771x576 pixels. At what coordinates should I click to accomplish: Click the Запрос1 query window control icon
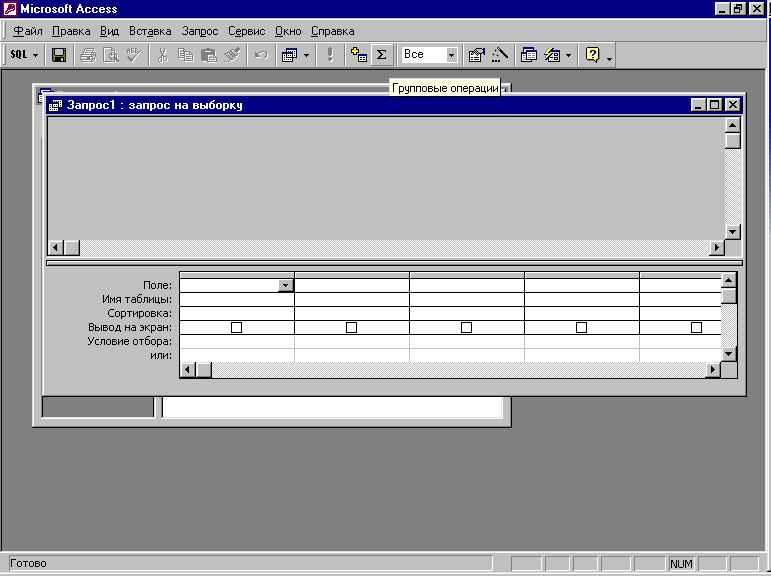[55, 105]
